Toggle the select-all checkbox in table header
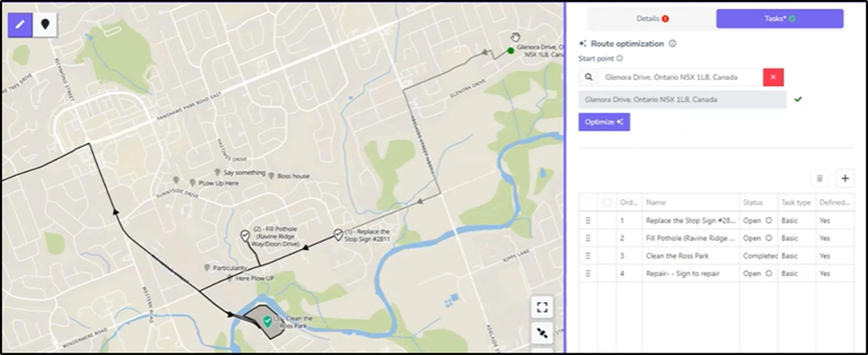Image resolution: width=868 pixels, height=355 pixels. point(607,203)
